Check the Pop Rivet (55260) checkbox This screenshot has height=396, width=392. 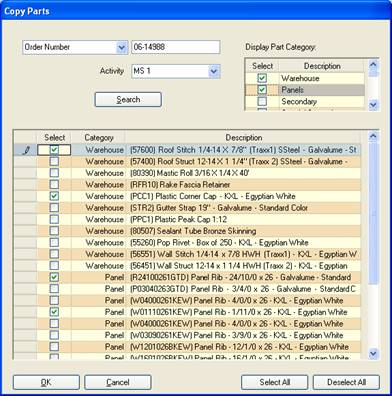(x=54, y=243)
